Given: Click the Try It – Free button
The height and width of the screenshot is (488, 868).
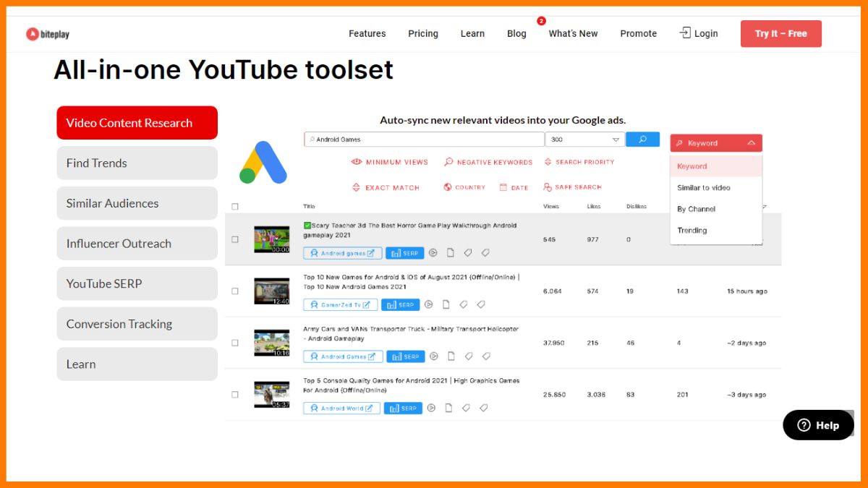Looking at the screenshot, I should tap(781, 33).
